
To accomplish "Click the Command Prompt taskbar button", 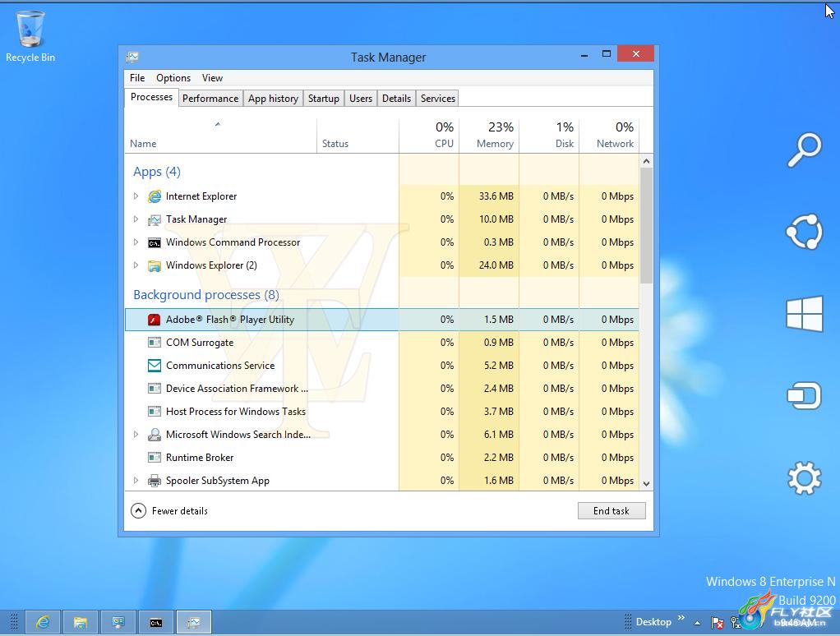I will [x=156, y=623].
